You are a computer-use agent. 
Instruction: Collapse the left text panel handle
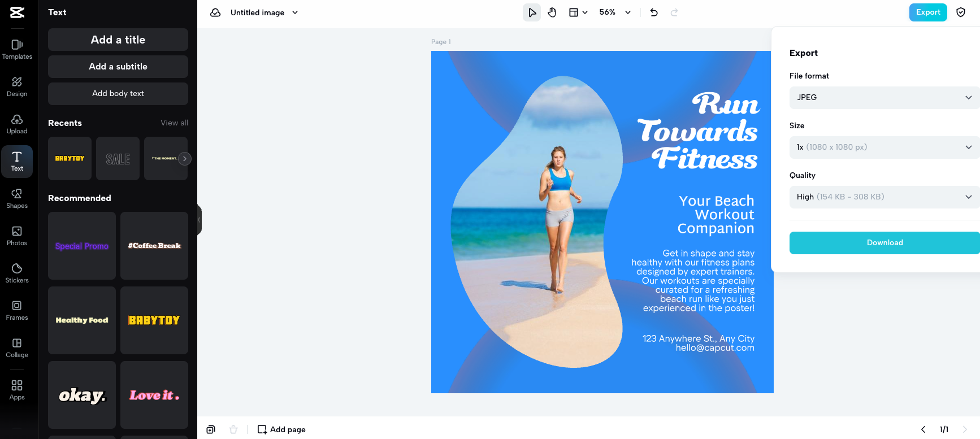pos(199,220)
